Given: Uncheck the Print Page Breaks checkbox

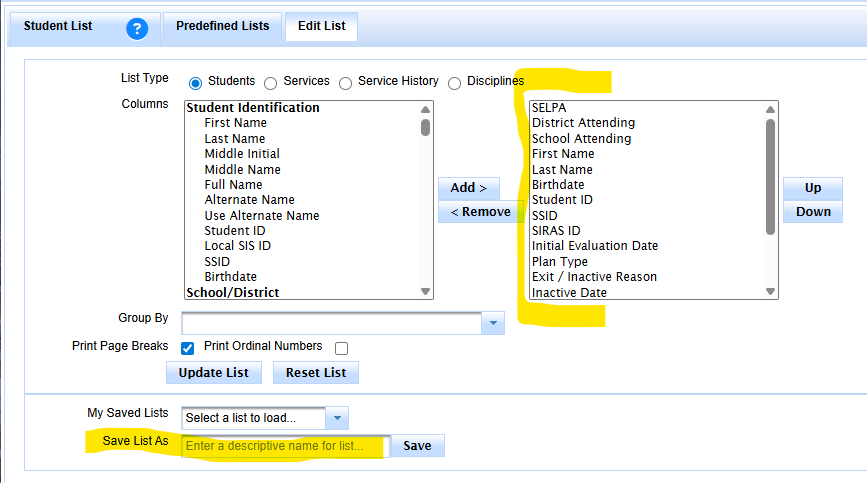Looking at the screenshot, I should (x=188, y=348).
